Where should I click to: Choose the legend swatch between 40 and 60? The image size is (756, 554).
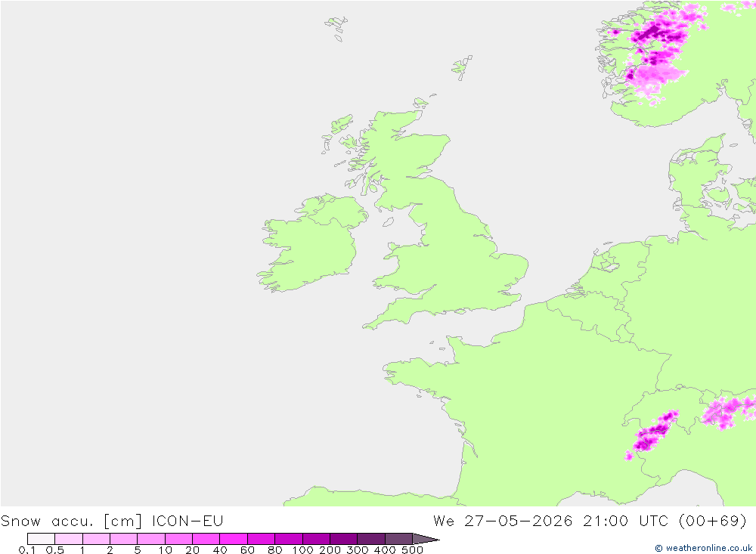[234, 539]
